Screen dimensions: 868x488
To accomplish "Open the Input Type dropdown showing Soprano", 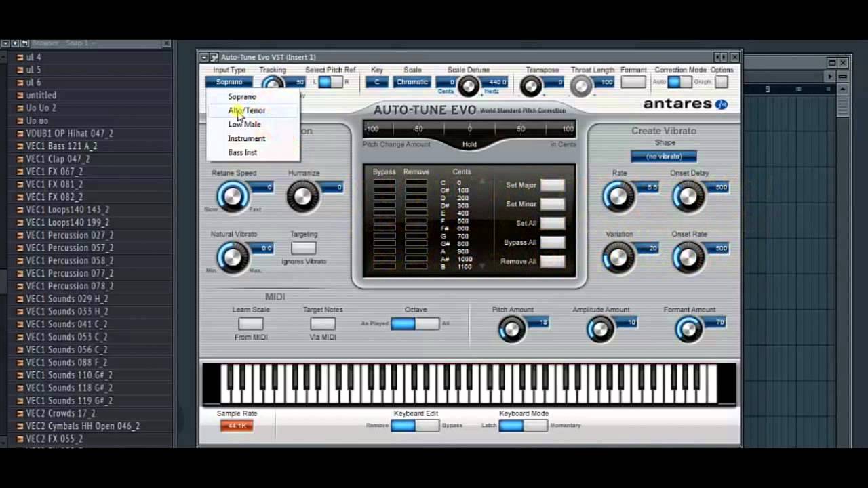I will pyautogui.click(x=229, y=82).
